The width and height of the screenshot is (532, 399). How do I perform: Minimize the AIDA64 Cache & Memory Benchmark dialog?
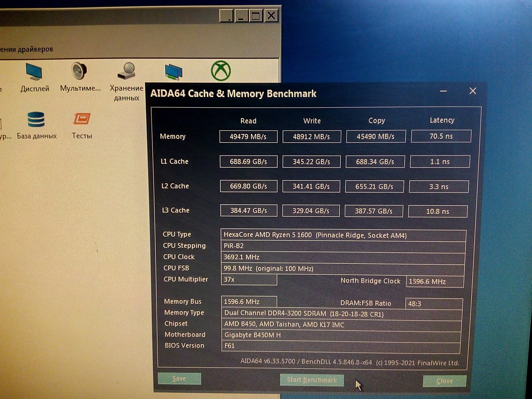click(x=443, y=91)
